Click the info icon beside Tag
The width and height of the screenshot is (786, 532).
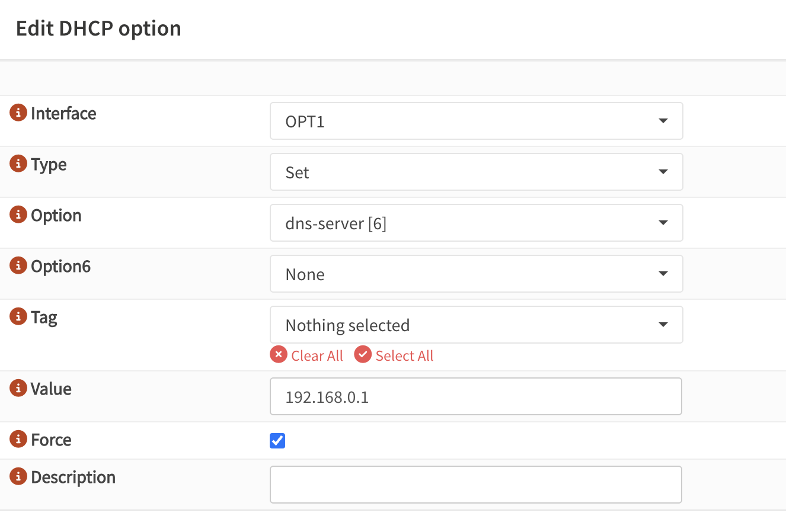(18, 316)
